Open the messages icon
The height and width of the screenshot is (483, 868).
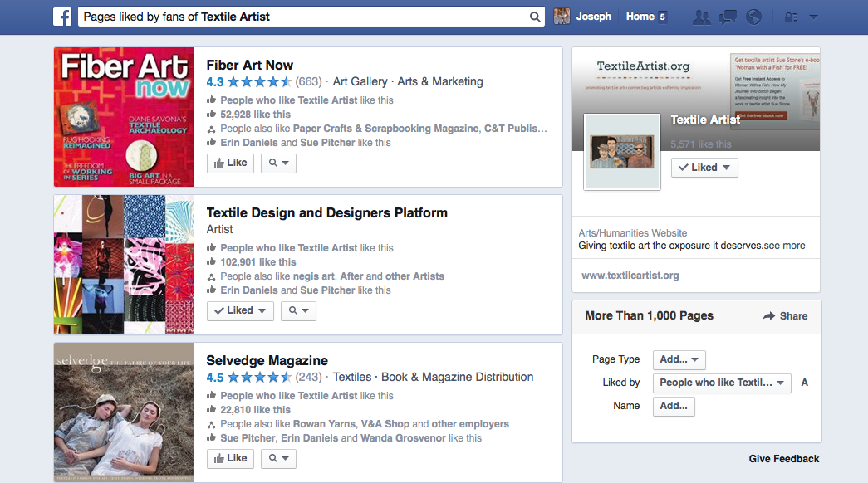(x=728, y=17)
